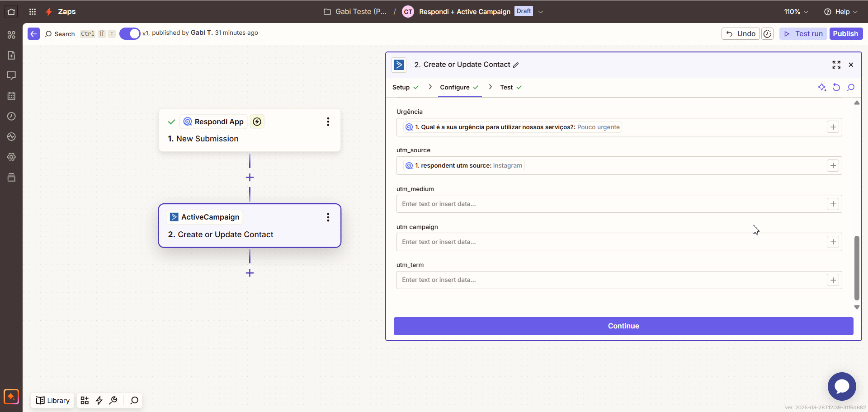Click the scrollbar up arrow in panel
The width and height of the screenshot is (868, 412).
click(x=857, y=103)
